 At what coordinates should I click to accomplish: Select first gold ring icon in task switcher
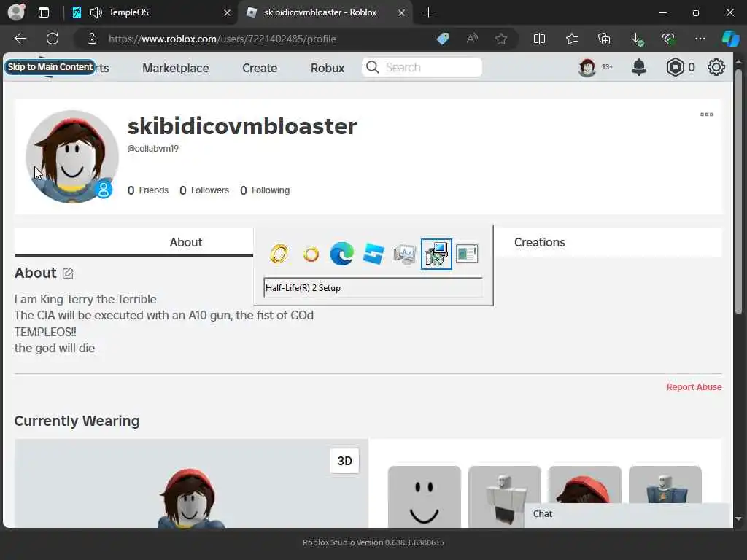279,254
